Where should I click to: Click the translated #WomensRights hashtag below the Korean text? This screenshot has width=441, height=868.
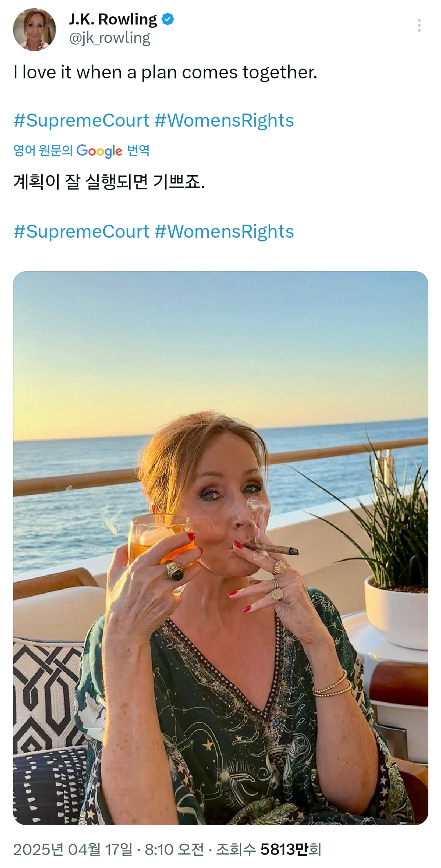[x=224, y=232]
